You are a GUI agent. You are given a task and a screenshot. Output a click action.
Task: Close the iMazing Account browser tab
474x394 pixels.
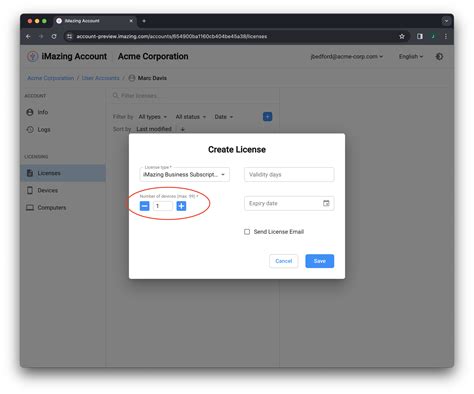coord(131,21)
